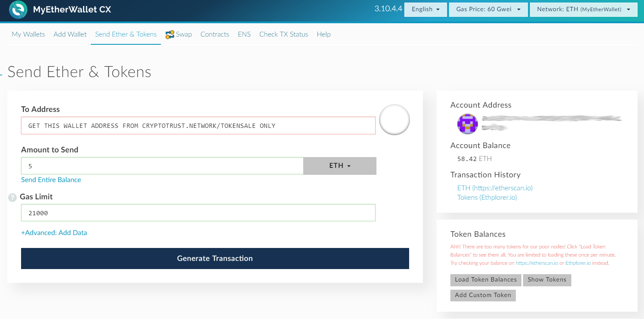644x319 pixels.
Task: Open the English language dropdown
Action: pyautogui.click(x=425, y=9)
